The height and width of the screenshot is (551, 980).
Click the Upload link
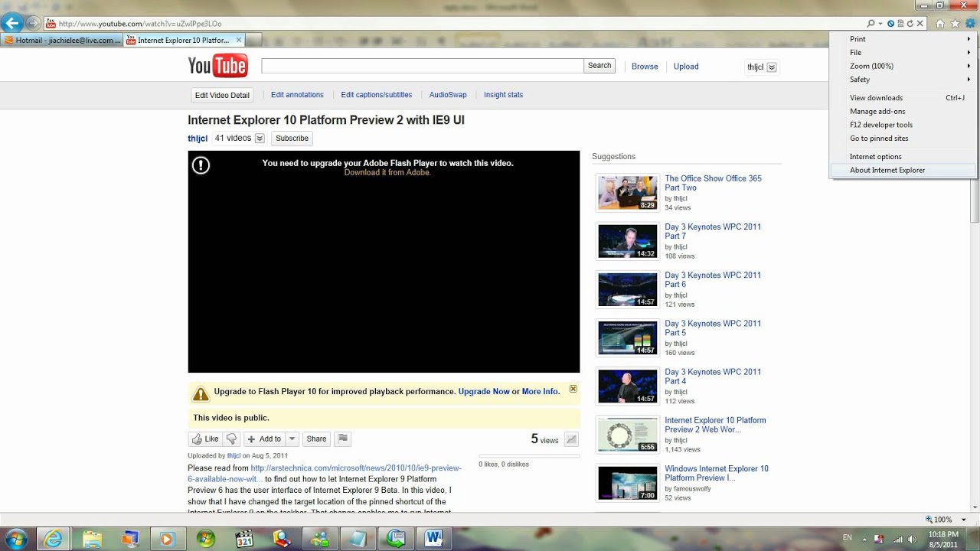click(x=686, y=67)
